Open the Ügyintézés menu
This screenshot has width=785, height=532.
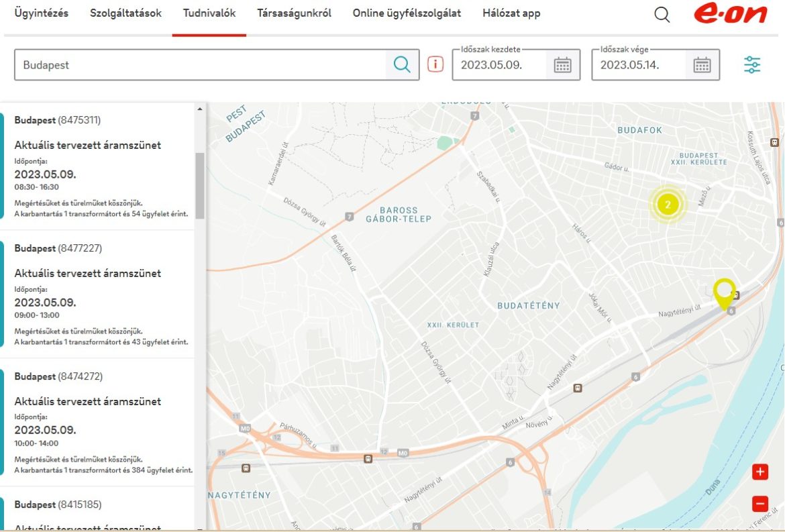42,13
